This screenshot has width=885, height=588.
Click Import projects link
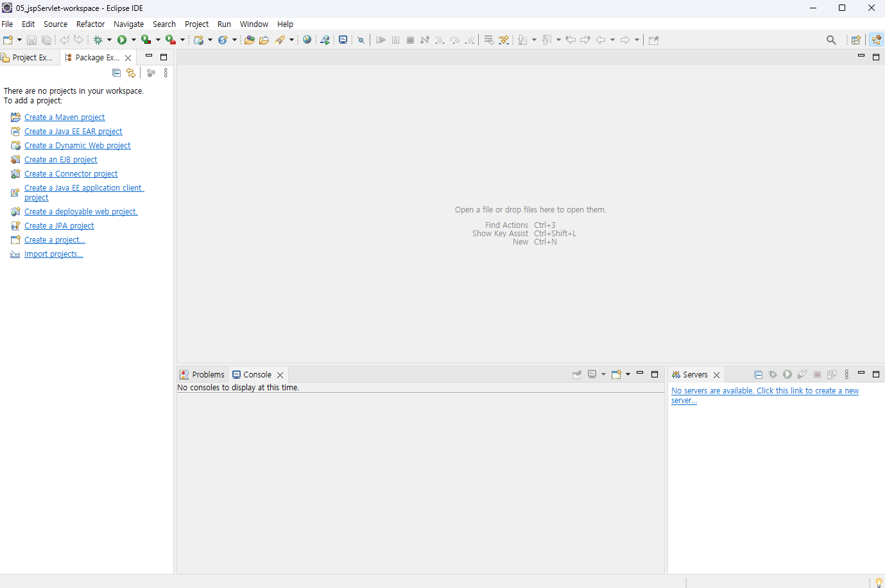pyautogui.click(x=54, y=254)
